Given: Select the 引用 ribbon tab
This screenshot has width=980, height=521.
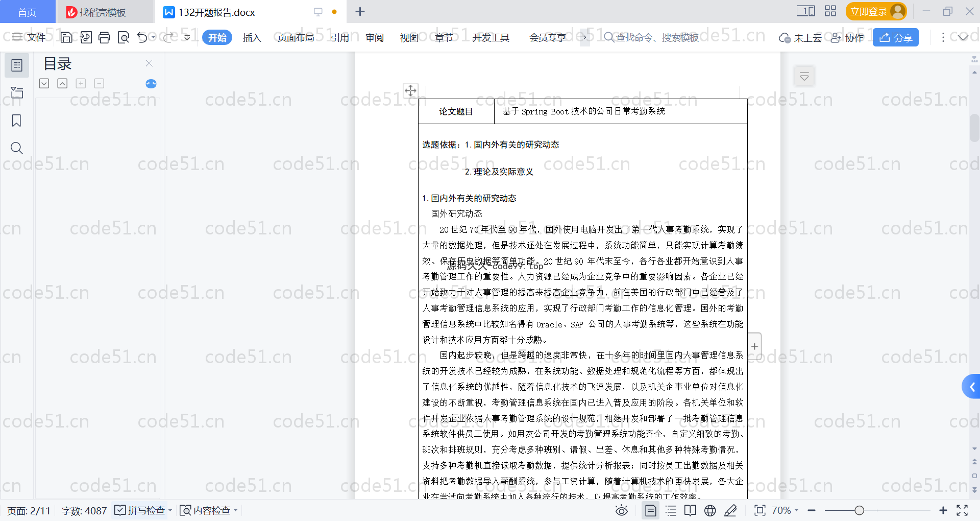Looking at the screenshot, I should 339,37.
